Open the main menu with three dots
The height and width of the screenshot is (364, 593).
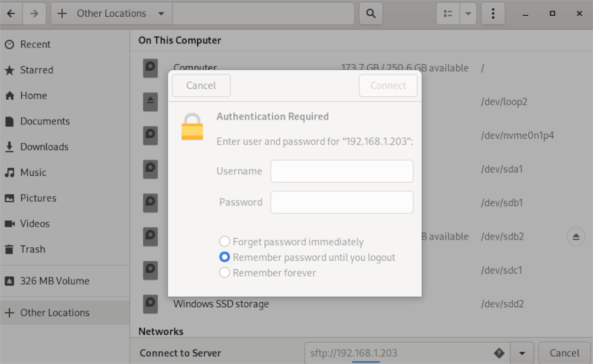click(x=493, y=13)
